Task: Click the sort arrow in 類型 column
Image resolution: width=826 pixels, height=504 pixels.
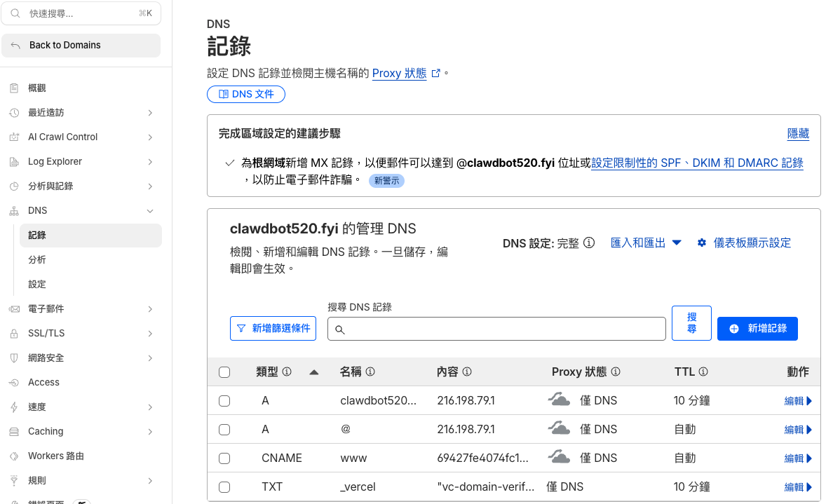Action: click(314, 372)
